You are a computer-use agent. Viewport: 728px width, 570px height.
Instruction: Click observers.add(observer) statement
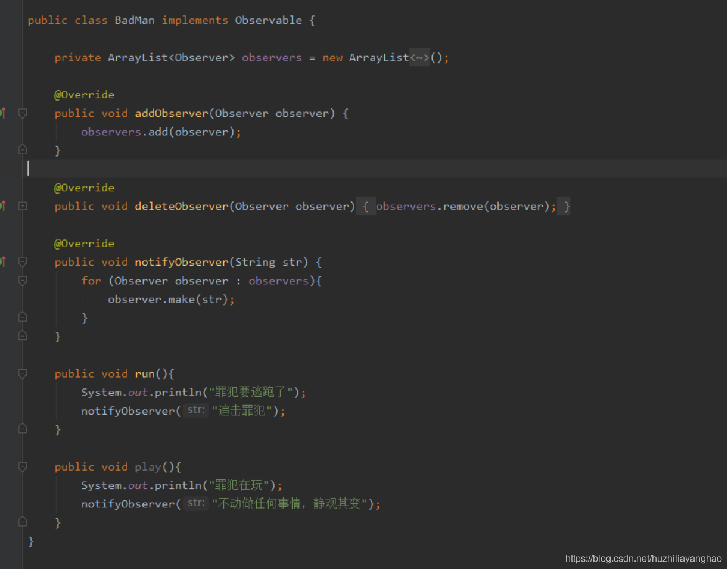coord(161,132)
